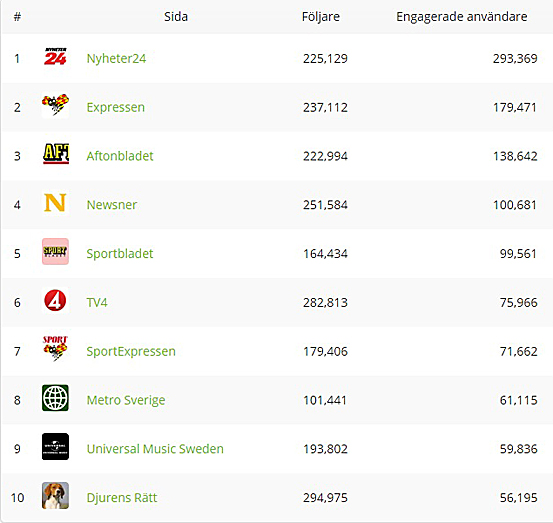Click the Sida column header
Viewport: 553px width, 523px height.
point(176,17)
